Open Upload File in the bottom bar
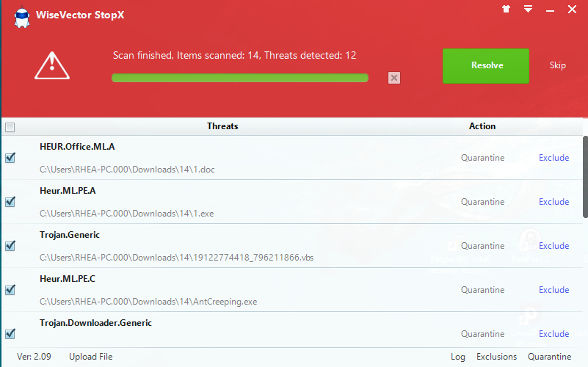 [x=91, y=357]
